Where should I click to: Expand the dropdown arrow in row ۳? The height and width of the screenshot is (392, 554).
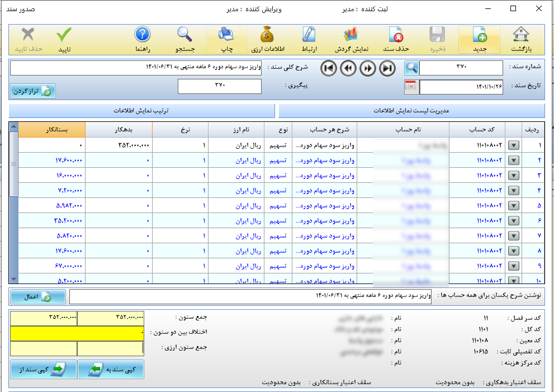pyautogui.click(x=513, y=176)
